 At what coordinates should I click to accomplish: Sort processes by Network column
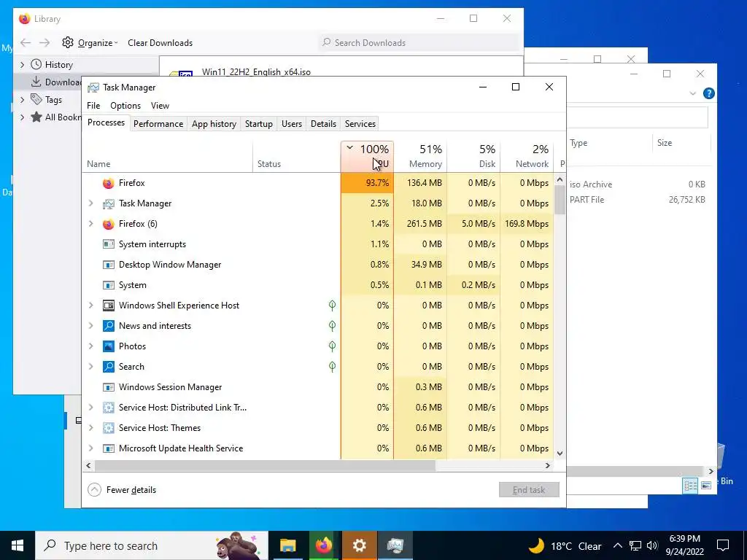pos(527,156)
